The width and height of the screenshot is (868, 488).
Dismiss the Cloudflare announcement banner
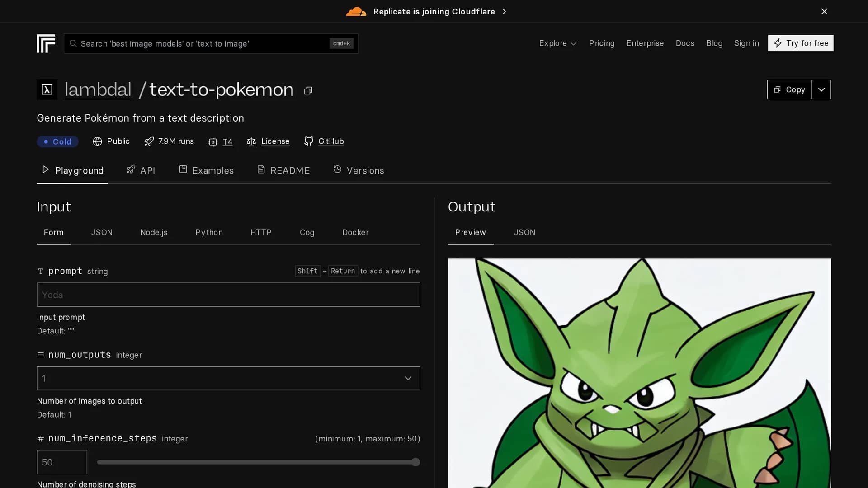(824, 11)
